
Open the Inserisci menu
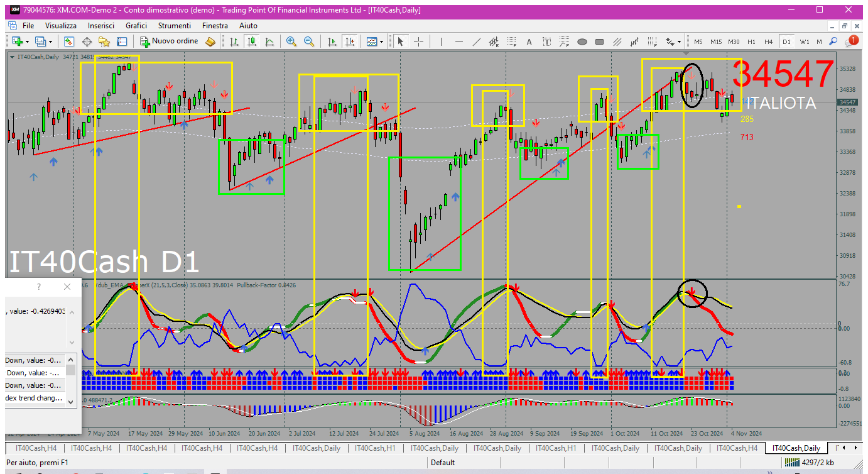click(101, 26)
